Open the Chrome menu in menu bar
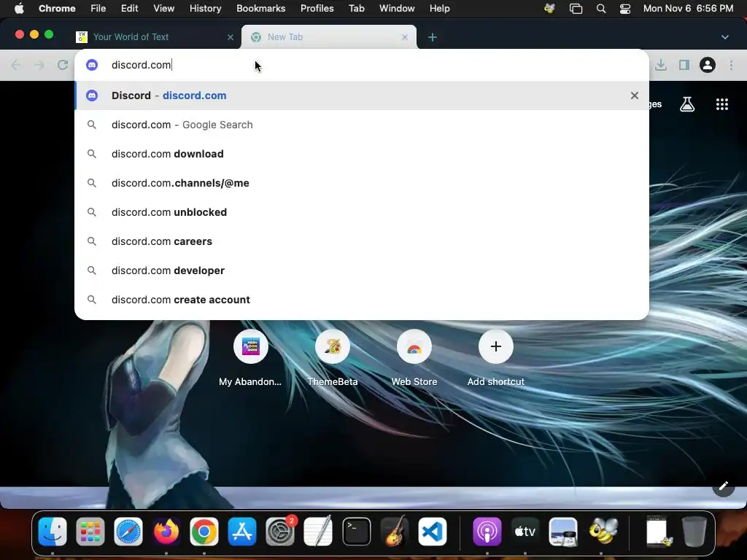 click(x=57, y=9)
